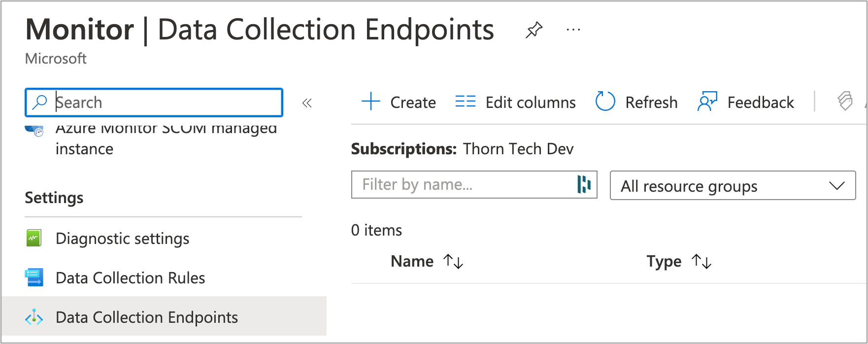The width and height of the screenshot is (868, 344).
Task: Collapse the sidebar with double chevron
Action: tap(307, 103)
